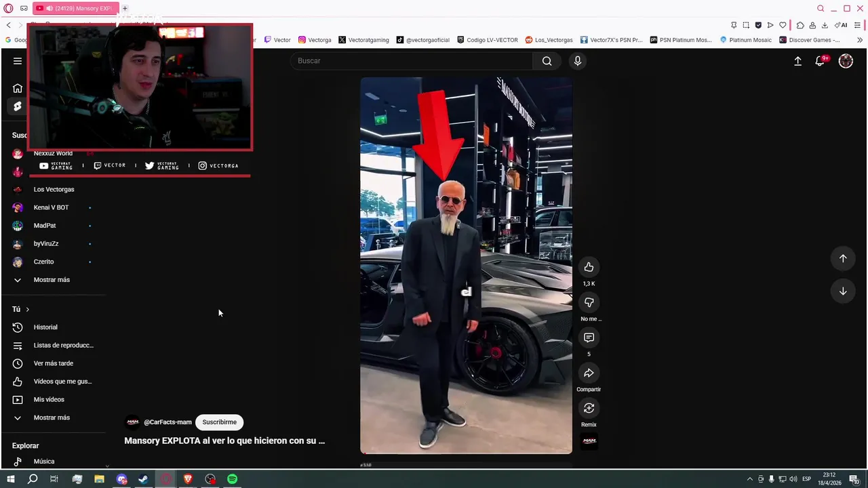The width and height of the screenshot is (868, 488).
Task: Go to previous Short with up arrow
Action: (x=843, y=258)
